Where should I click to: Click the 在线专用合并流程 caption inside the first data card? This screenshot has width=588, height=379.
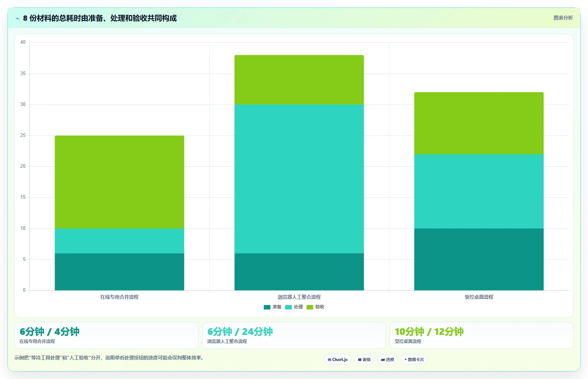click(x=37, y=341)
